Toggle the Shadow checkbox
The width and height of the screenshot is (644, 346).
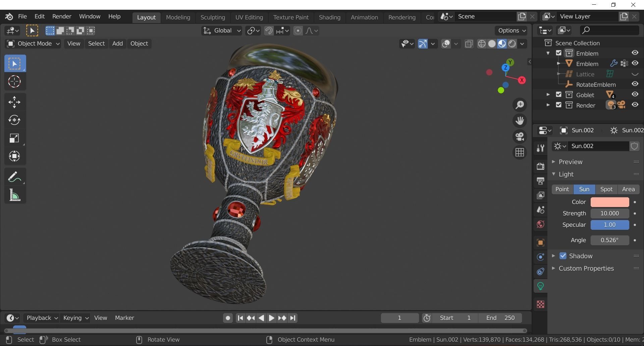563,256
